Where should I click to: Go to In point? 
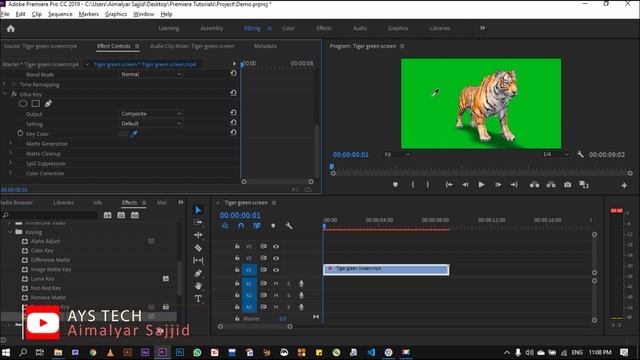(x=449, y=185)
